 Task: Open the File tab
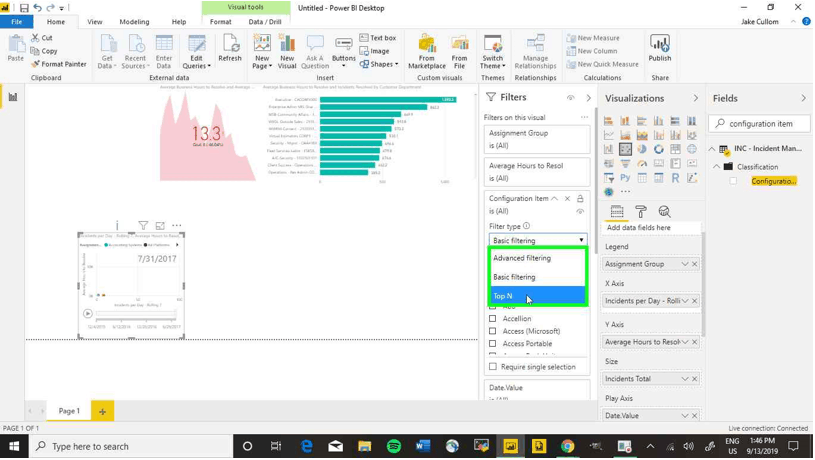pos(17,22)
